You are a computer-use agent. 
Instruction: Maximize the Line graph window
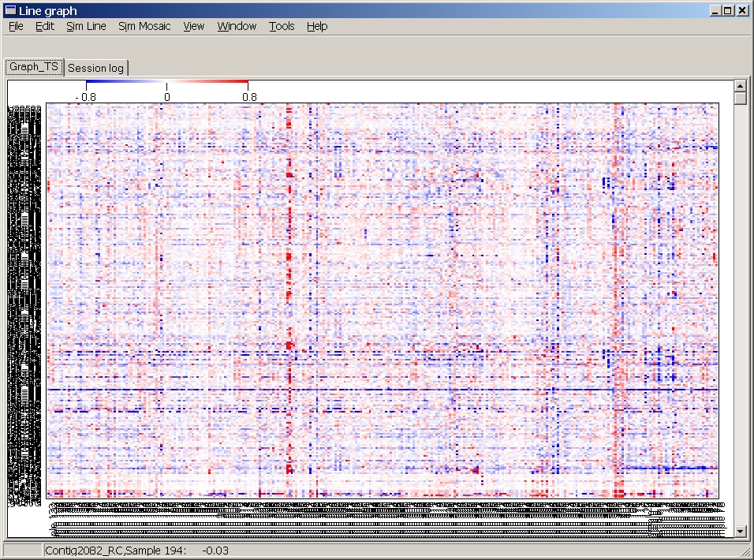728,10
